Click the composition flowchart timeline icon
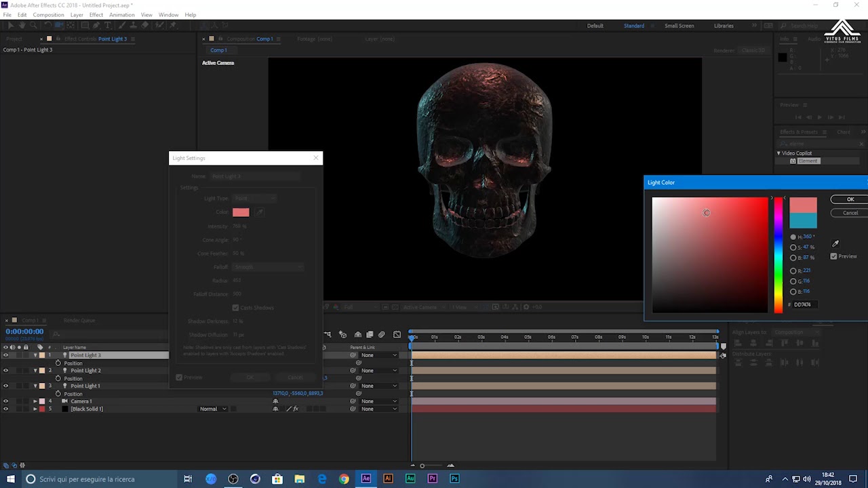868x488 pixels. (x=328, y=334)
